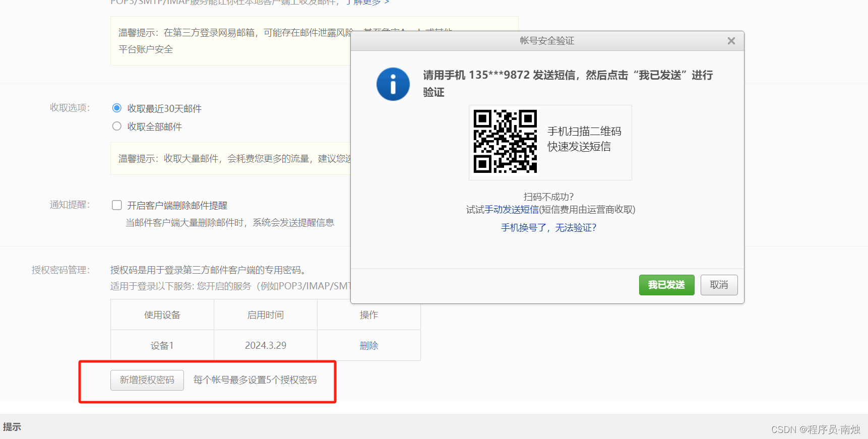Click the 2024.3.29 date cell
This screenshot has width=868, height=439.
(x=266, y=345)
